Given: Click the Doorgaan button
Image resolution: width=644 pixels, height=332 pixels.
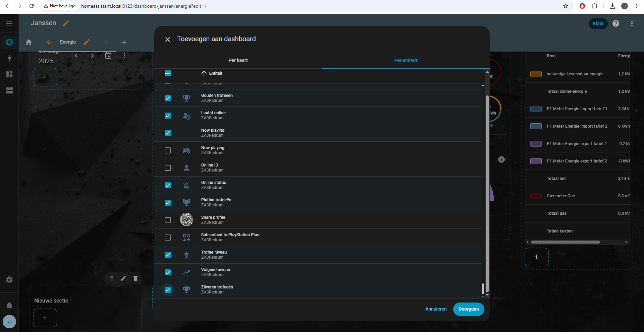Looking at the screenshot, I should pos(469,309).
